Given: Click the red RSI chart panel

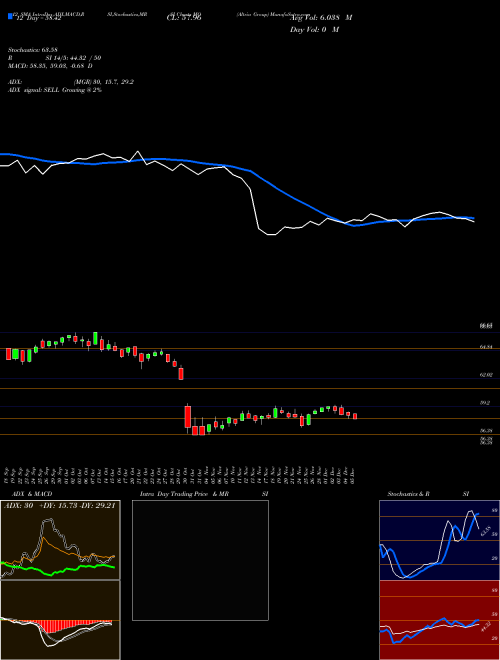Looking at the screenshot, I should coord(439,620).
